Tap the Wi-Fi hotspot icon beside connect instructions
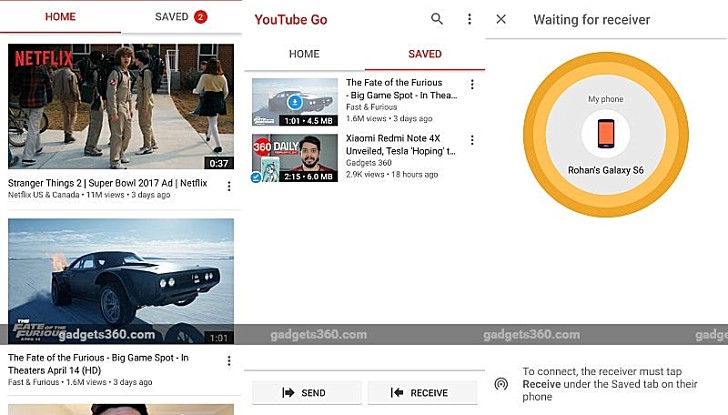This screenshot has height=415, width=728. point(501,383)
